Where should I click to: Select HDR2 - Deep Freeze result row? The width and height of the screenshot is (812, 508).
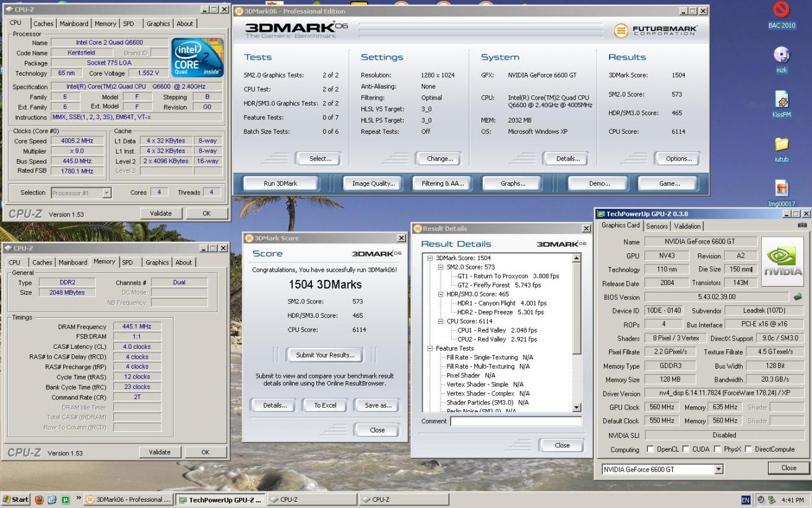(502, 312)
